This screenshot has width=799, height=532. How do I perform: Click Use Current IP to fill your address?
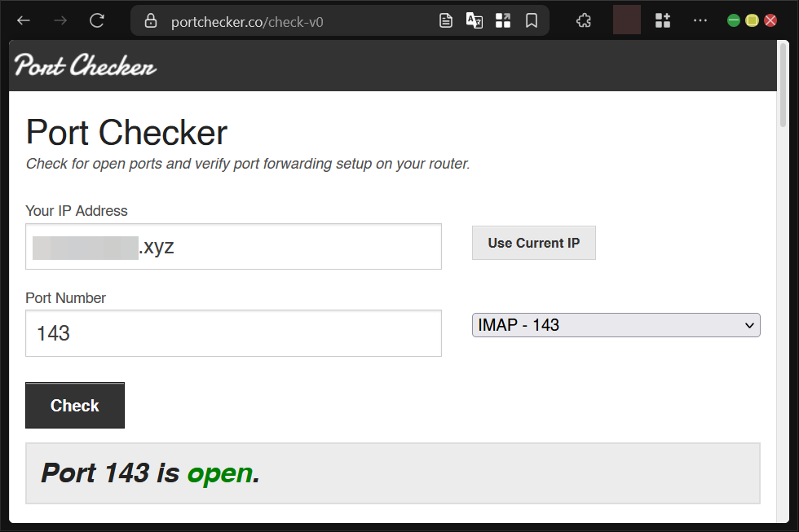pos(533,242)
